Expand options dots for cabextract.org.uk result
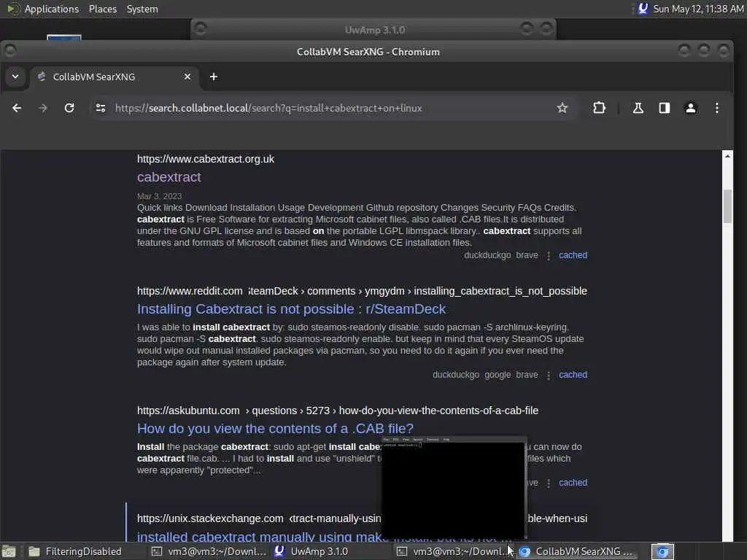The height and width of the screenshot is (560, 747). pos(549,256)
